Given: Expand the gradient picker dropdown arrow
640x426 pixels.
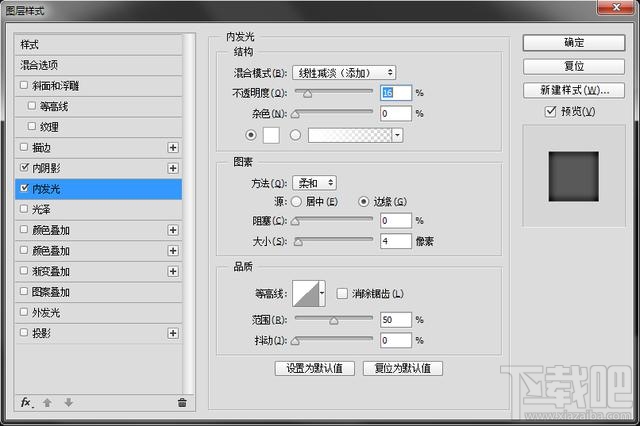Looking at the screenshot, I should 398,135.
